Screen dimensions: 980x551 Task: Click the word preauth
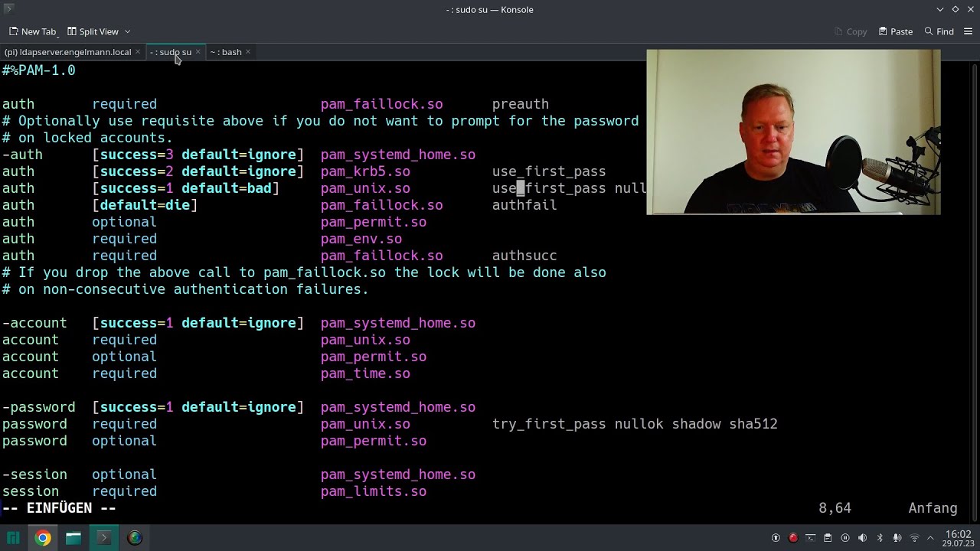[521, 104]
